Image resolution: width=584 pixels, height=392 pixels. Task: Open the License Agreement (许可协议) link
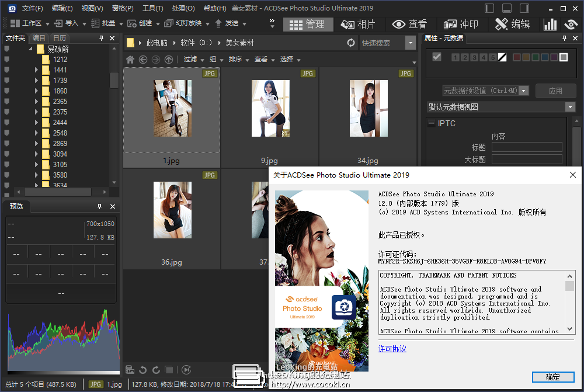(x=392, y=349)
